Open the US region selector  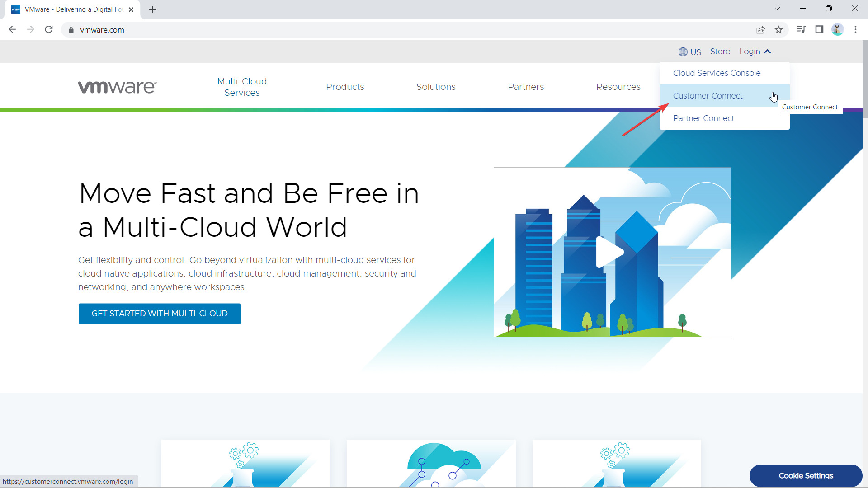coord(690,52)
